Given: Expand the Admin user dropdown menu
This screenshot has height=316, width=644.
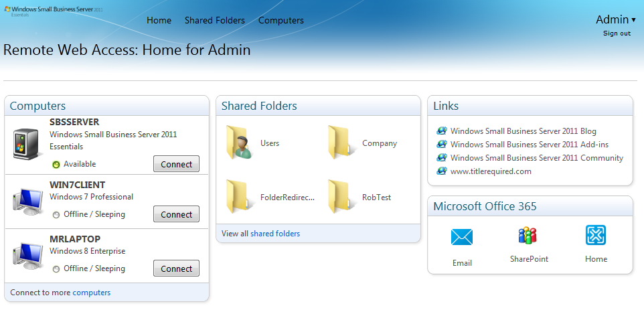Looking at the screenshot, I should pyautogui.click(x=615, y=19).
